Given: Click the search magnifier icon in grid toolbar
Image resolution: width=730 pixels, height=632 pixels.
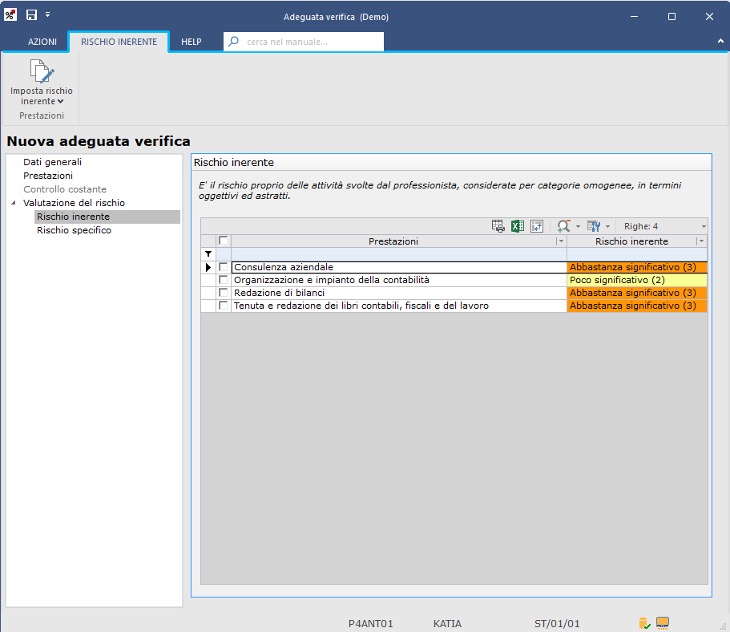Looking at the screenshot, I should (x=564, y=226).
